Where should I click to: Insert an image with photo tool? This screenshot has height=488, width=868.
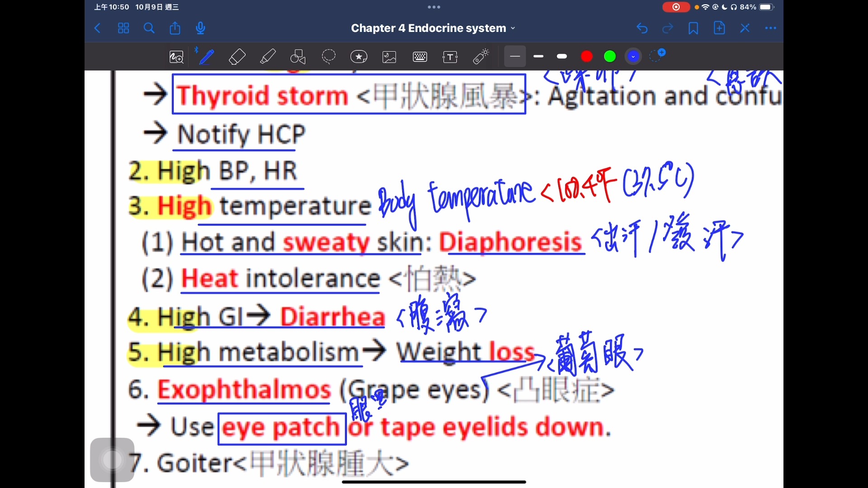click(389, 57)
